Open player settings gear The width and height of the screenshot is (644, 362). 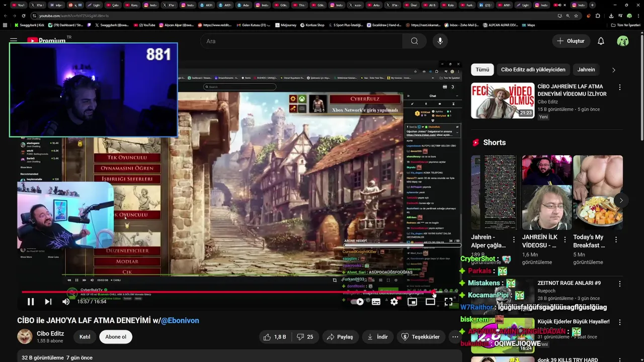point(394,302)
